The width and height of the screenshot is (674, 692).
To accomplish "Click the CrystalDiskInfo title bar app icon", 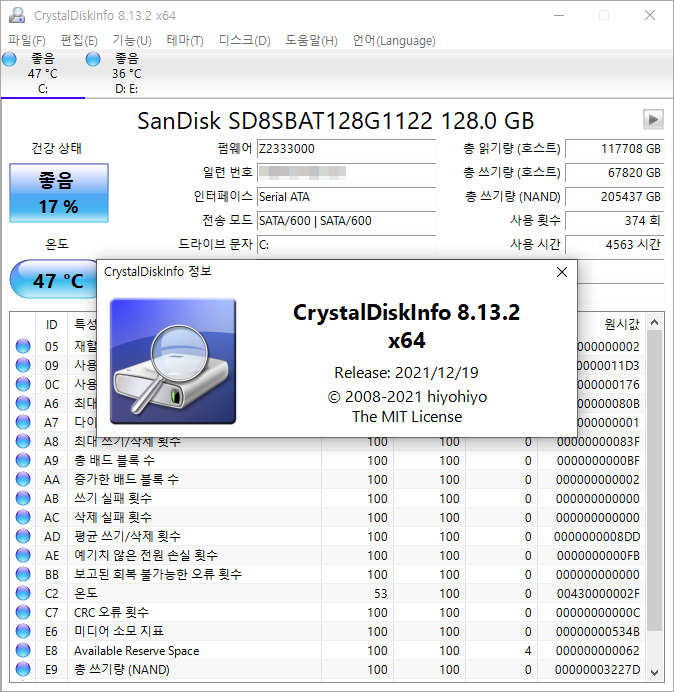I will coord(17,15).
